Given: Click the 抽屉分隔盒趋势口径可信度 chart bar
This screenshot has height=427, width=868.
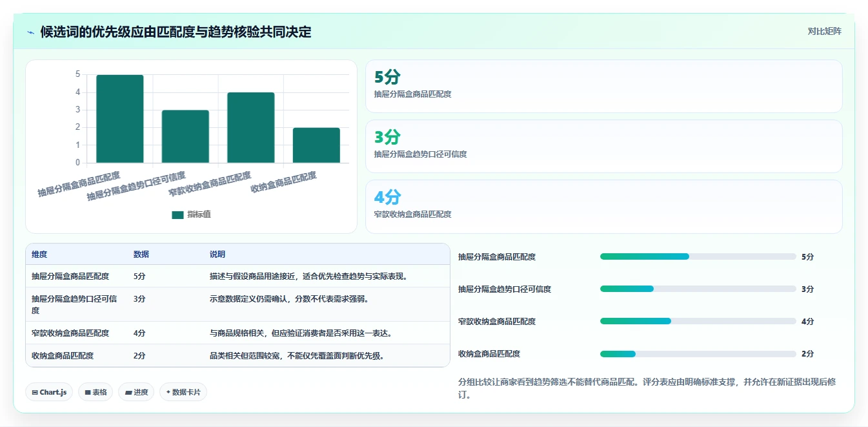Looking at the screenshot, I should 185,136.
